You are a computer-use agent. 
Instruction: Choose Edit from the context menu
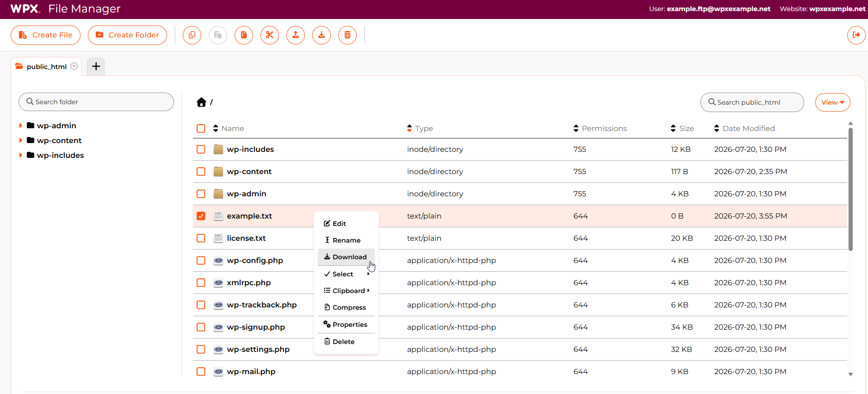pyautogui.click(x=346, y=224)
